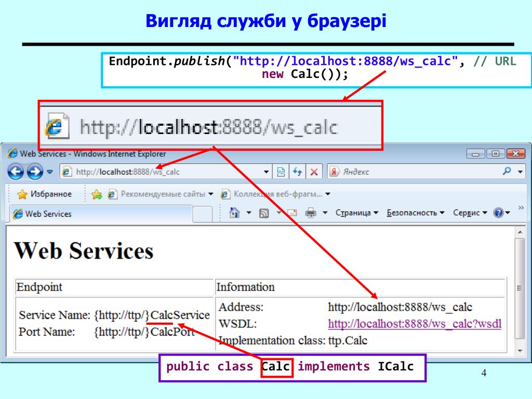
Task: Expand the address bar history dropdown
Action: 267,172
